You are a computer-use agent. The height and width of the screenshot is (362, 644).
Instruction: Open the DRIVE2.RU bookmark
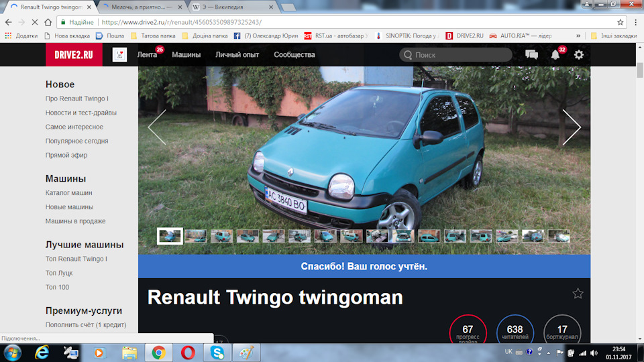(x=464, y=36)
